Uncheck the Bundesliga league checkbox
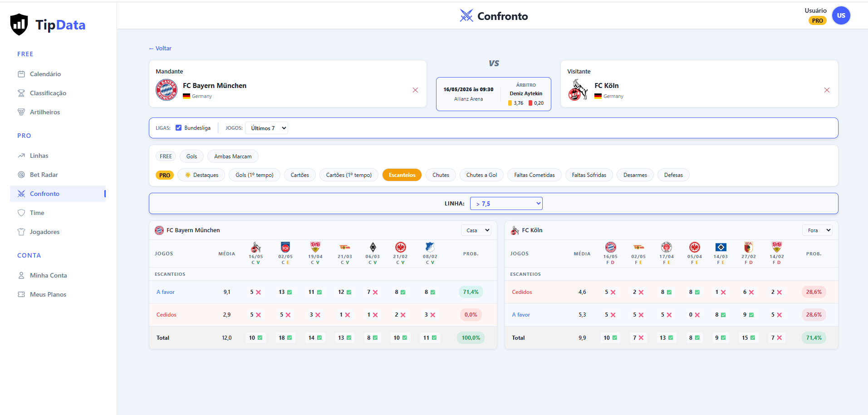Viewport: 868px width, 415px height. (x=178, y=128)
